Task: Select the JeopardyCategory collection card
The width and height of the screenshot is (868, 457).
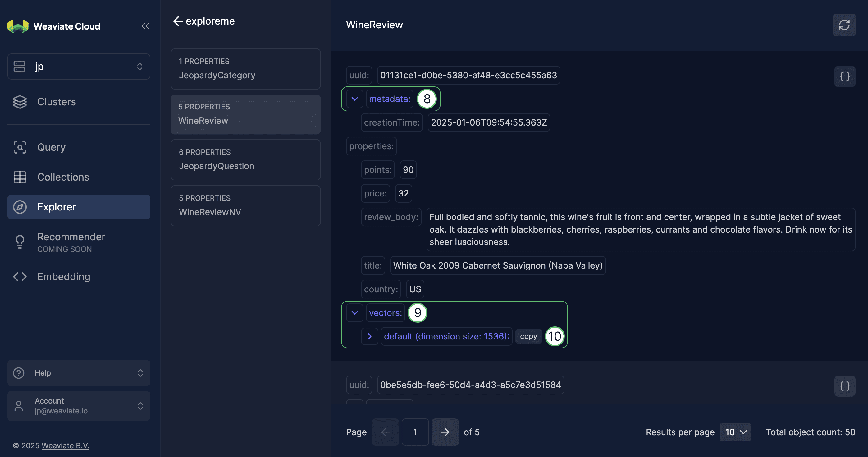Action: click(246, 69)
